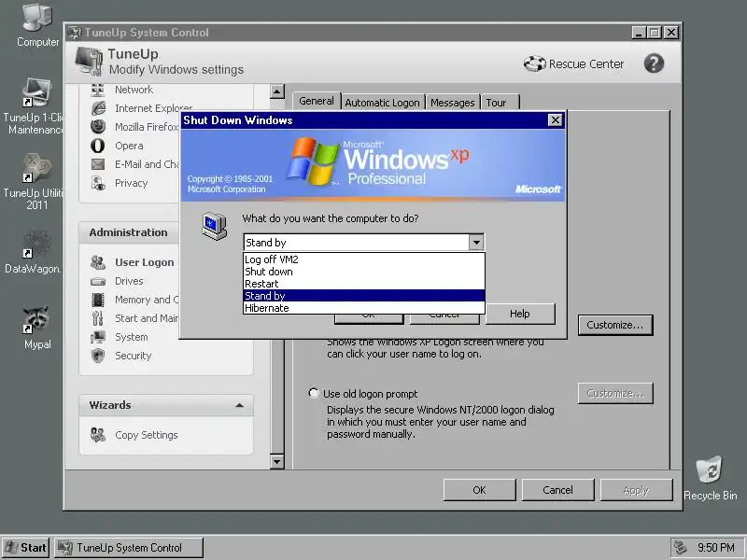Click the TuneUp logo icon in header
The image size is (747, 560).
pyautogui.click(x=89, y=61)
